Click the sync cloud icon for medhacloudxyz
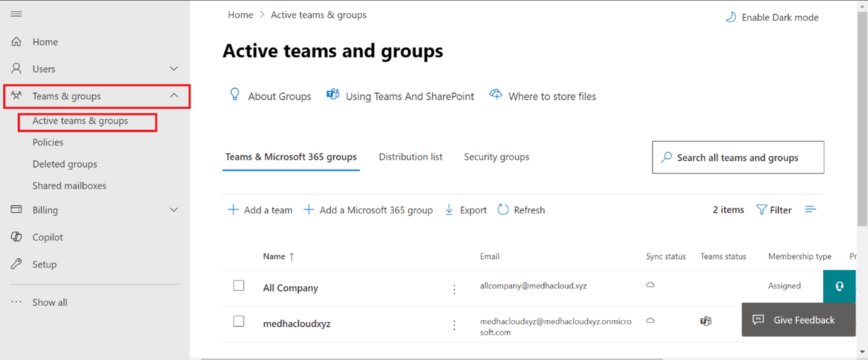Viewport: 868px width, 360px height. point(650,320)
